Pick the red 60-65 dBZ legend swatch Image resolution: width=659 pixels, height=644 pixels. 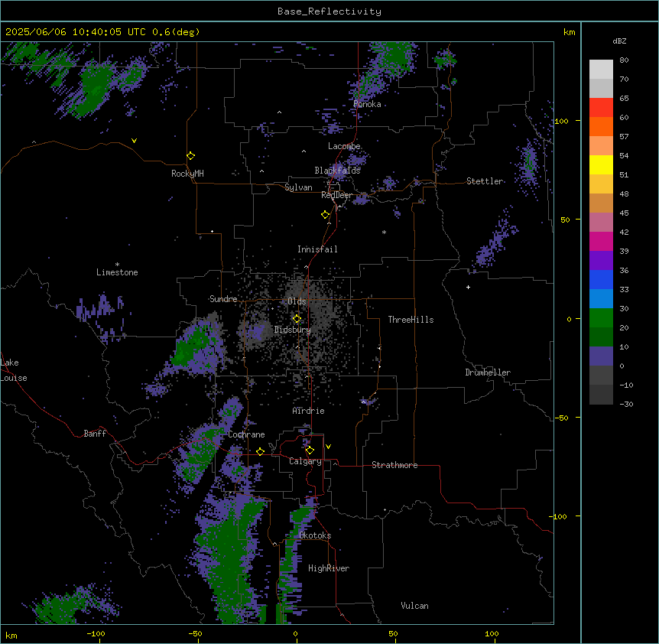pos(601,107)
